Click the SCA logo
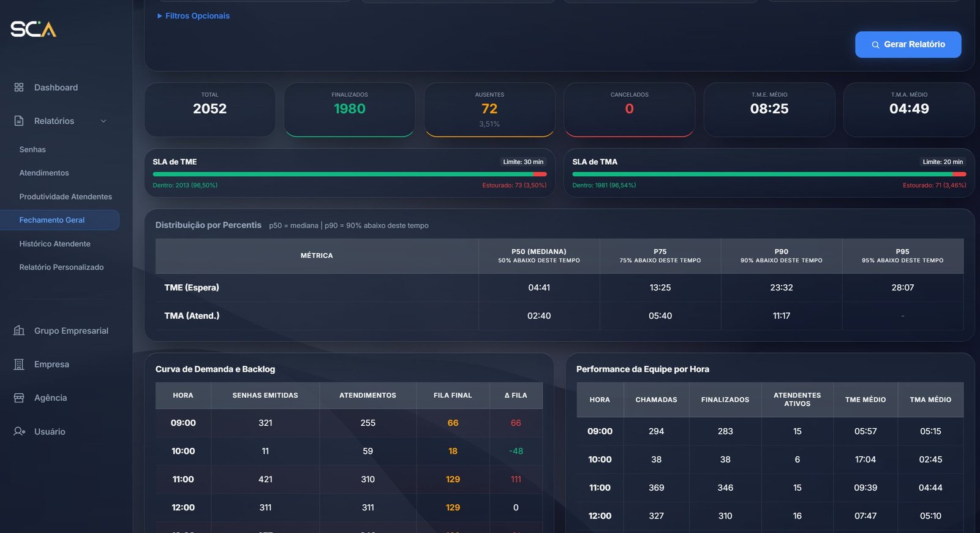 click(x=33, y=29)
